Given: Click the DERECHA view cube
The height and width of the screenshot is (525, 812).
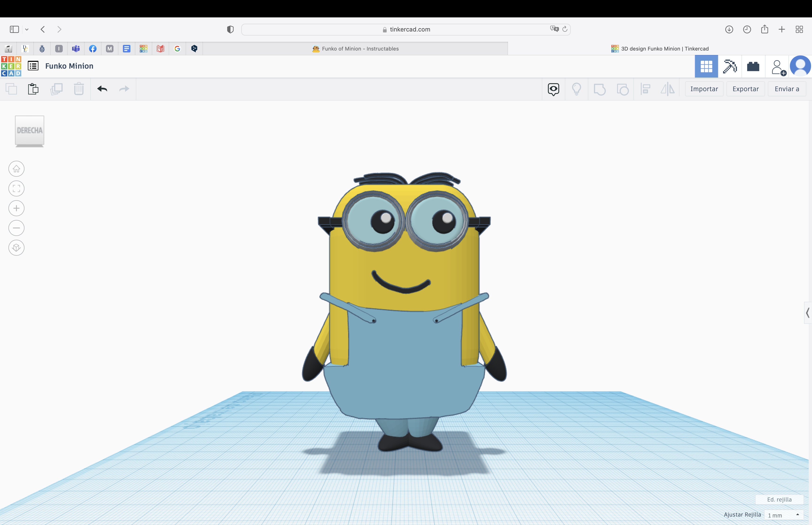Looking at the screenshot, I should point(30,131).
